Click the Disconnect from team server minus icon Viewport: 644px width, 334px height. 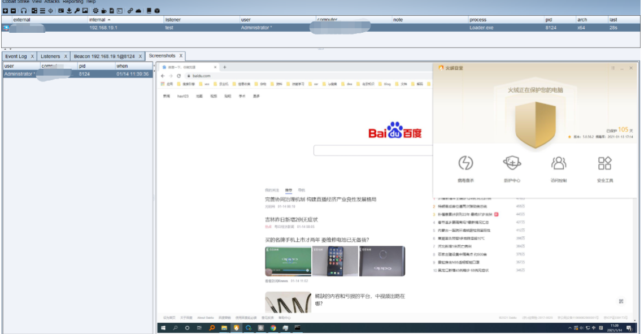[x=13, y=11]
